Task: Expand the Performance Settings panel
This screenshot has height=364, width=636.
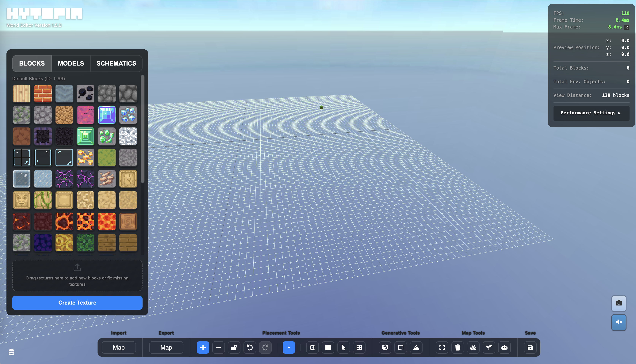Action: click(x=591, y=113)
